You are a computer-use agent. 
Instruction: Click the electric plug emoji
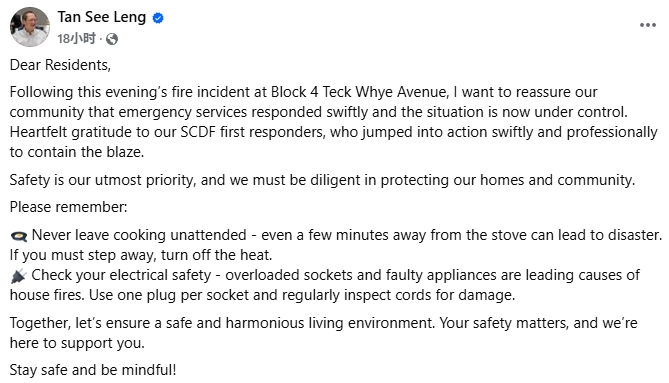click(x=19, y=276)
